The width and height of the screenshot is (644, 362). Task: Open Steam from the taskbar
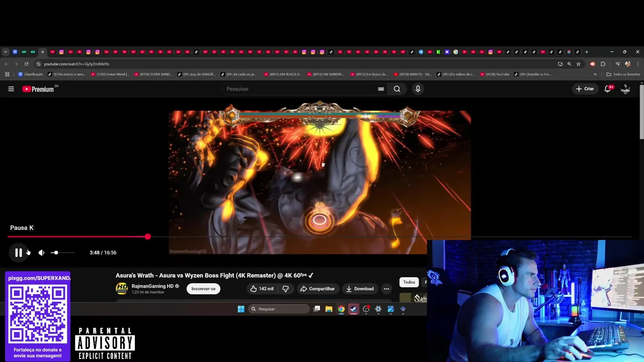click(x=354, y=309)
